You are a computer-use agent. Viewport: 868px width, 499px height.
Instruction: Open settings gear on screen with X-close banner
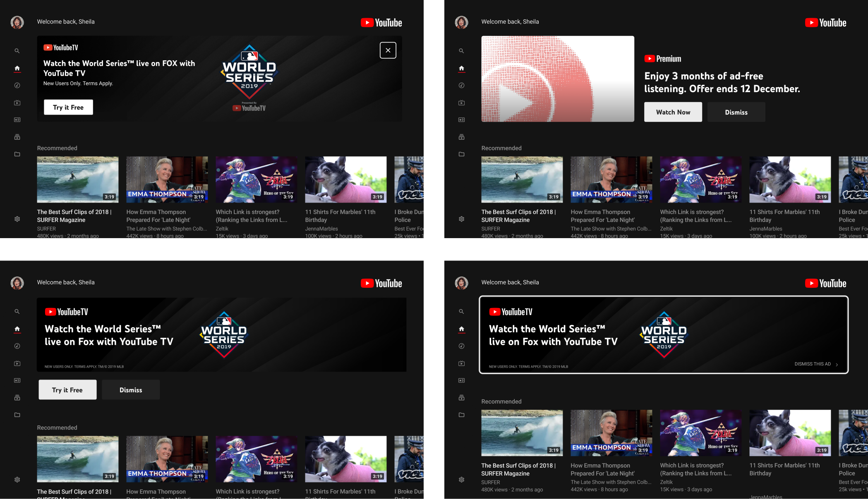tap(17, 219)
